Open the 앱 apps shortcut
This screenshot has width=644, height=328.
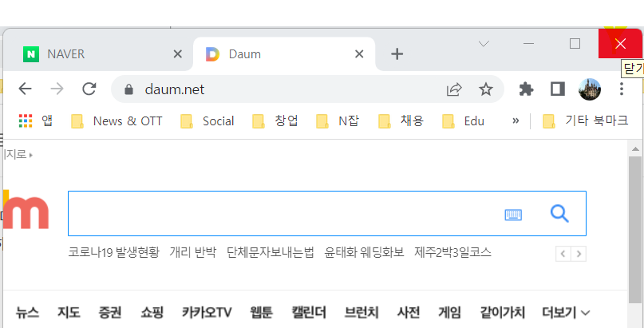click(x=36, y=121)
